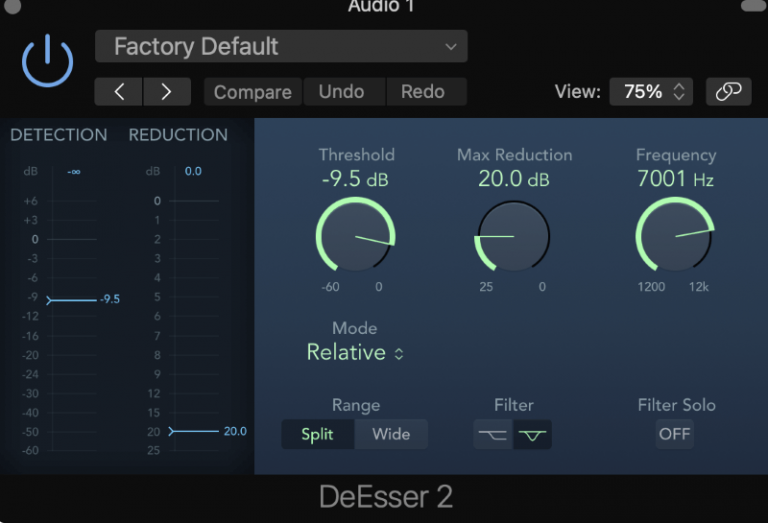The width and height of the screenshot is (768, 523).
Task: Toggle the Filter Solo OFF button
Action: tap(674, 434)
